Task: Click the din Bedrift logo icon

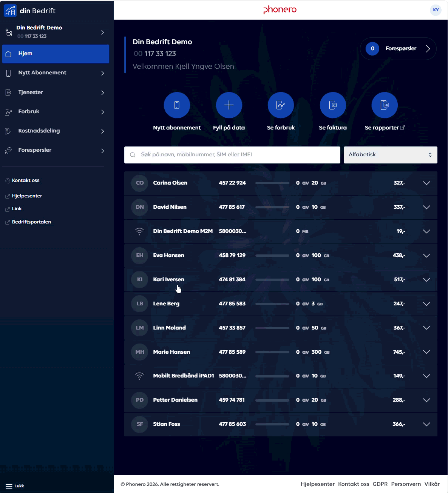Action: point(10,11)
